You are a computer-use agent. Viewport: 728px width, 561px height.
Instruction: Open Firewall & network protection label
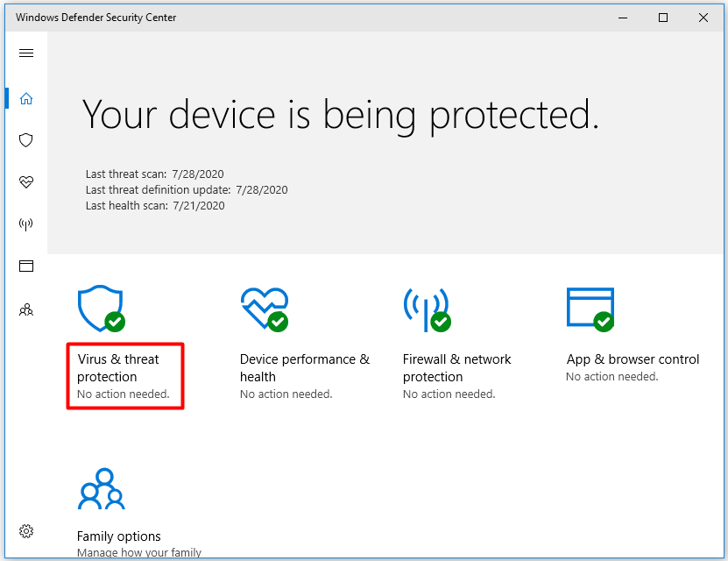[x=456, y=368]
